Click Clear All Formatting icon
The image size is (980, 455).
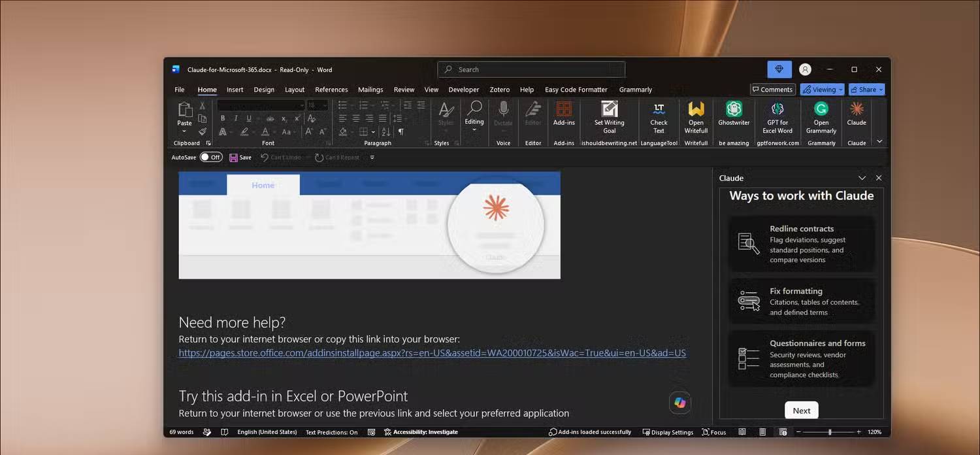pos(312,118)
